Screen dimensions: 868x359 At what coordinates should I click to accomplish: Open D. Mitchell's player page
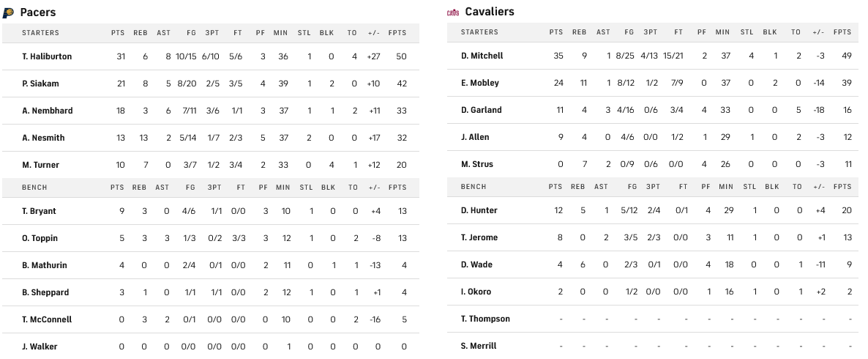tap(482, 56)
